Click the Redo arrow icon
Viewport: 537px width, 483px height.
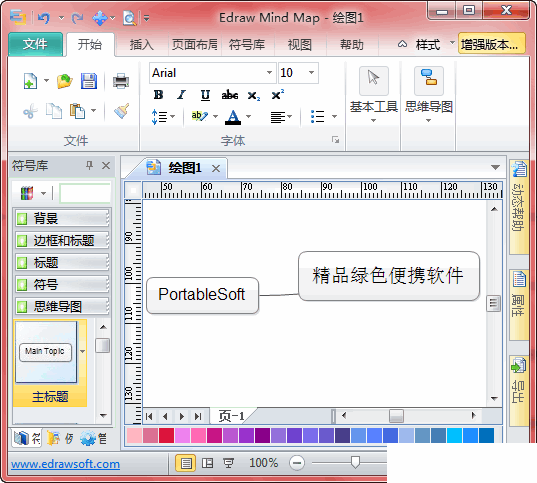77,17
